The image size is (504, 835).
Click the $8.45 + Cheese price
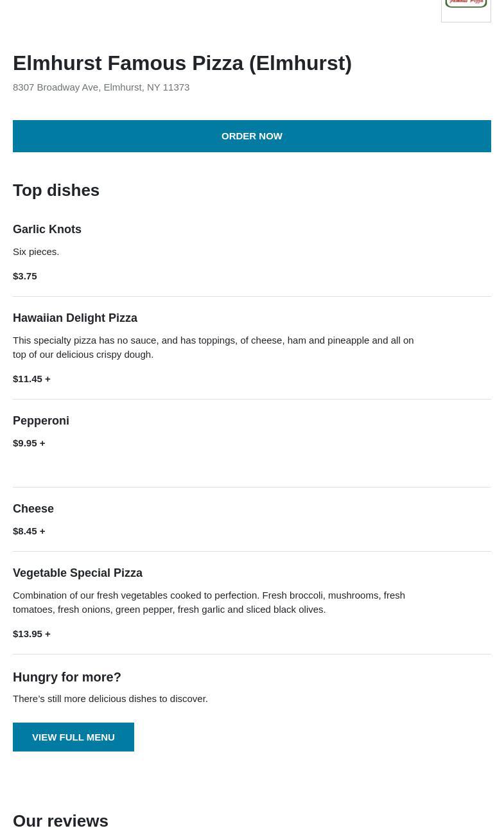pos(29,531)
